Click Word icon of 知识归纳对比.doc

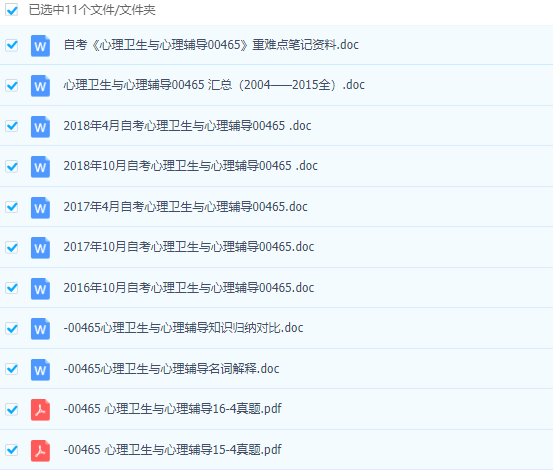click(x=40, y=329)
